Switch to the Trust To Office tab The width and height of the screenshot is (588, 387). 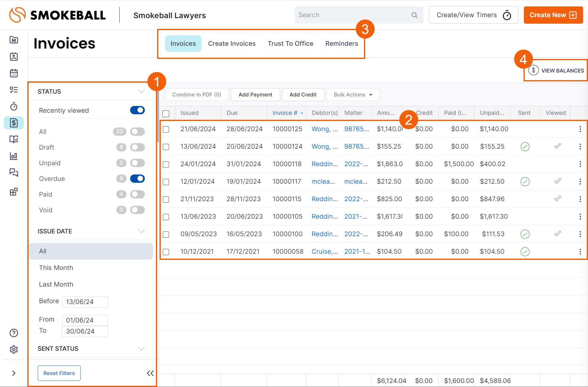[x=290, y=44]
